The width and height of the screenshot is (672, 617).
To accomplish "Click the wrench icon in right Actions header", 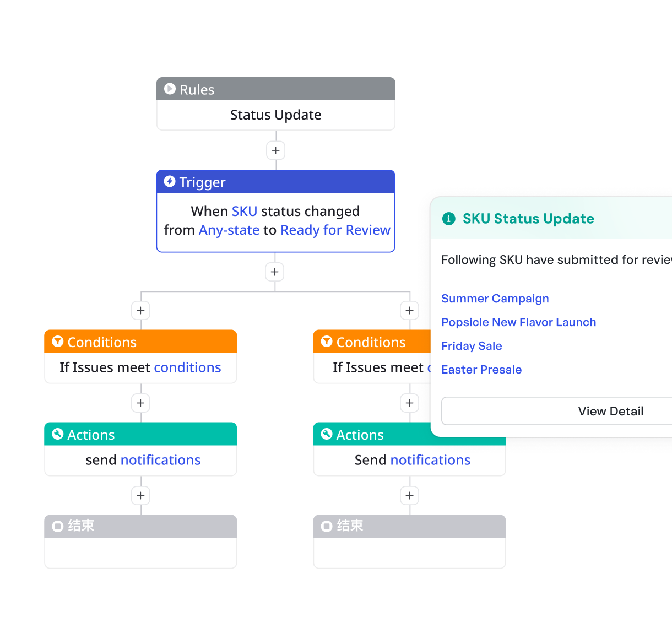I will click(326, 434).
